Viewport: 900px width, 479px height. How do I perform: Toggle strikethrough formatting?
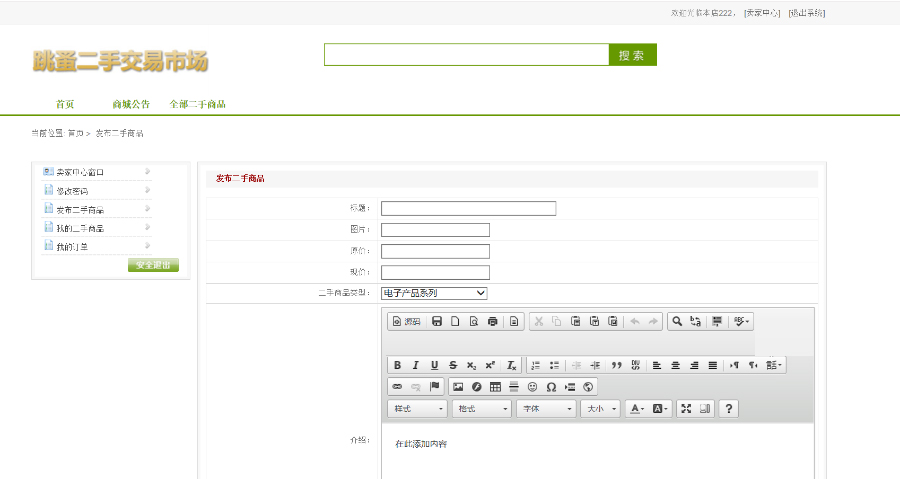click(x=452, y=365)
